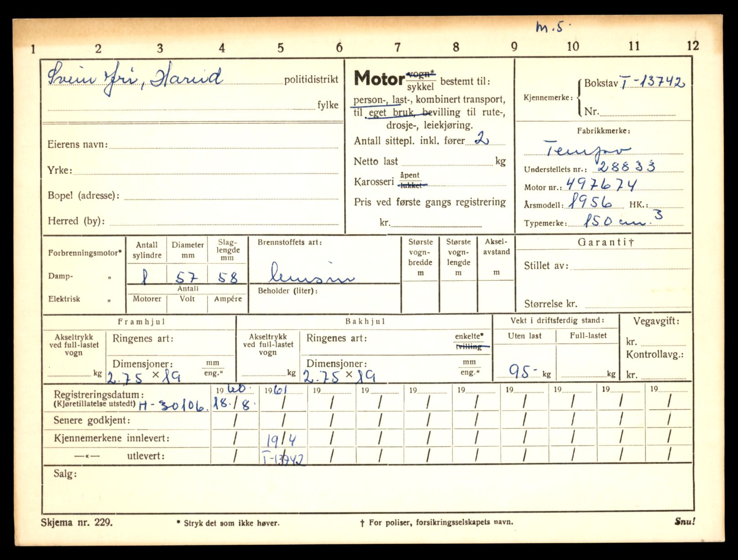
Task: Click the Herred (by) field
Action: coord(224,221)
